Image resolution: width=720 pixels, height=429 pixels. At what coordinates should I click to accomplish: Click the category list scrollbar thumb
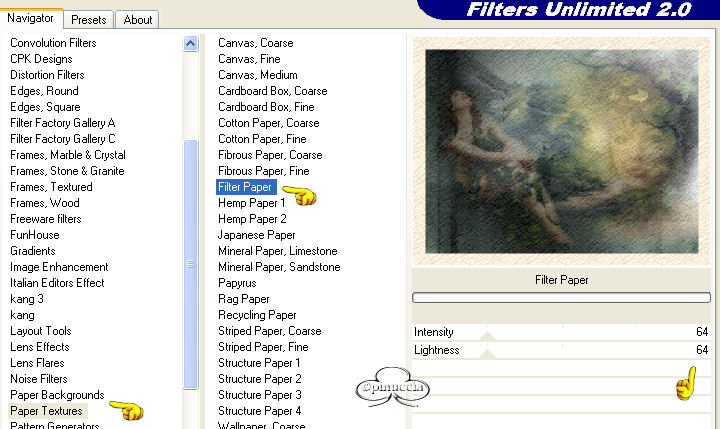[x=191, y=264]
